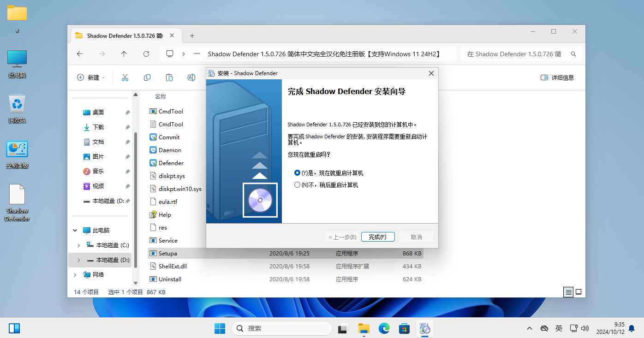Close the Shadow Defender installer dialog

tap(431, 73)
